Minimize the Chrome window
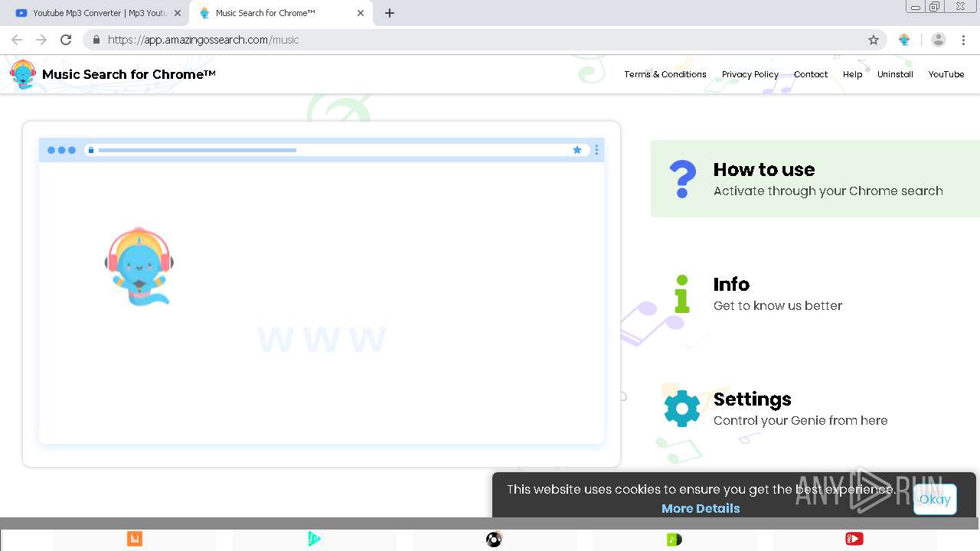This screenshot has height=551, width=980. pos(916,7)
